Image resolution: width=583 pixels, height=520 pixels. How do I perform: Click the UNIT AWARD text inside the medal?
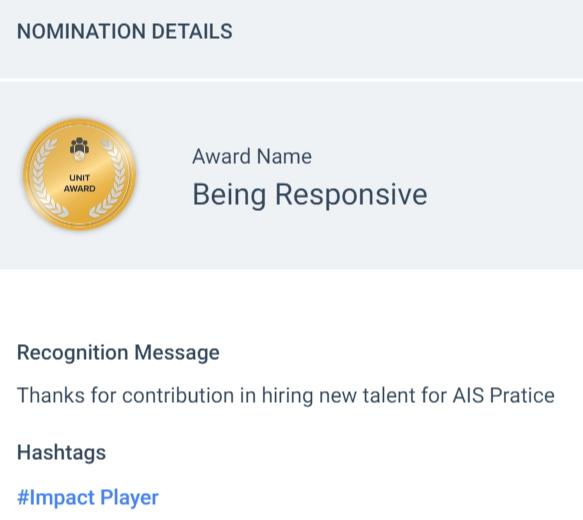pyautogui.click(x=80, y=183)
